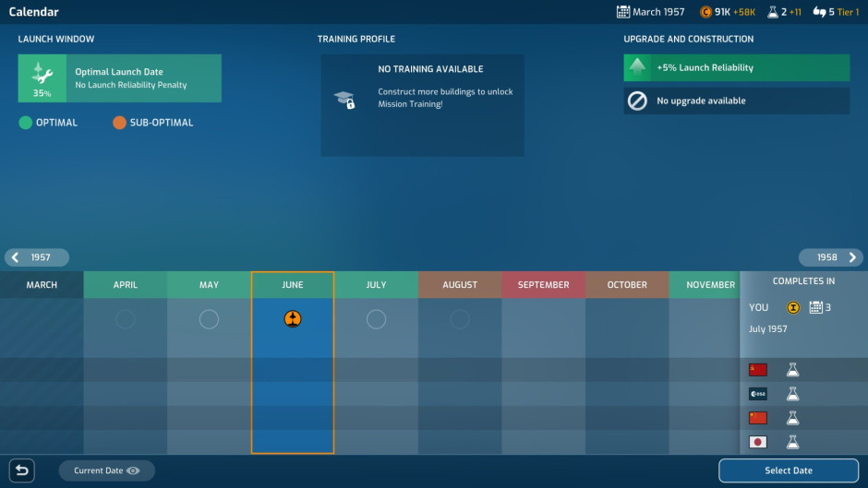
Task: Click the Optimal Launch Date panel
Action: click(119, 78)
